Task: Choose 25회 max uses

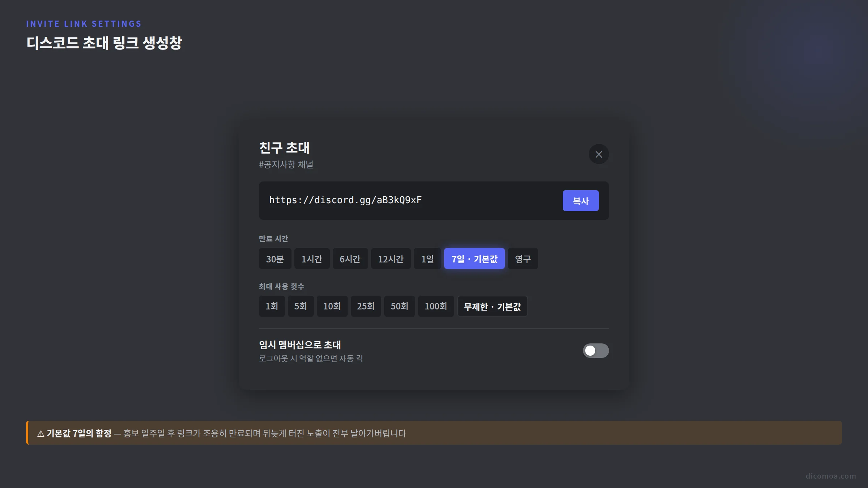Action: (x=366, y=307)
